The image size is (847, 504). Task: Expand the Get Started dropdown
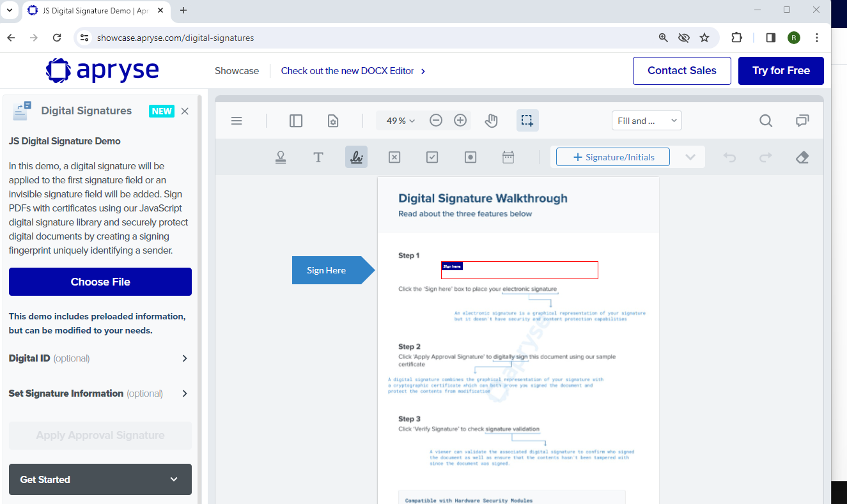(x=100, y=479)
